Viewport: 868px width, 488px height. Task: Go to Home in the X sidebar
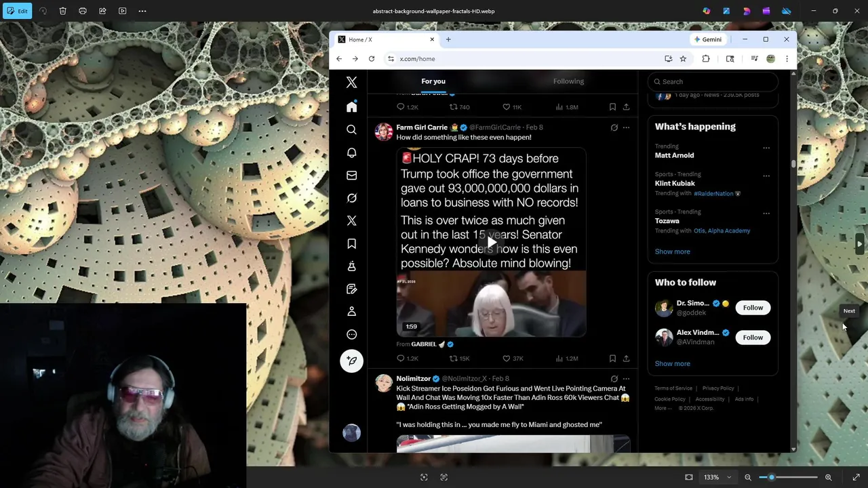[x=351, y=107]
